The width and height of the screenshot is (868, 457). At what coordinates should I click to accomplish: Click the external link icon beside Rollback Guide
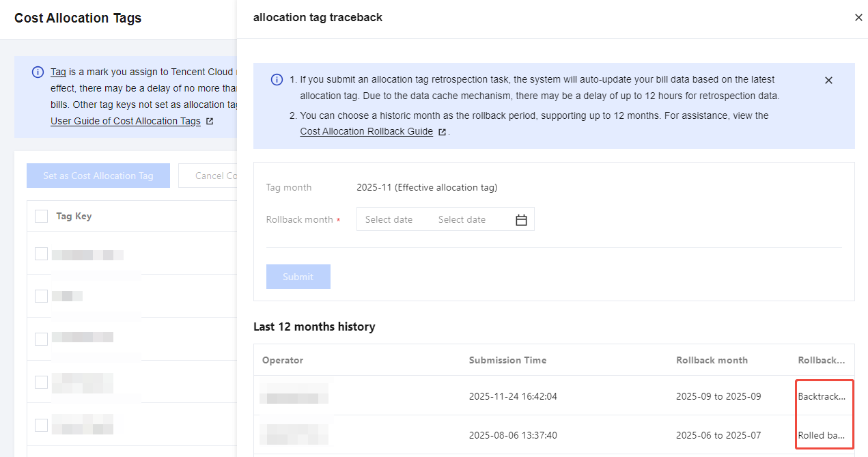[x=443, y=132]
